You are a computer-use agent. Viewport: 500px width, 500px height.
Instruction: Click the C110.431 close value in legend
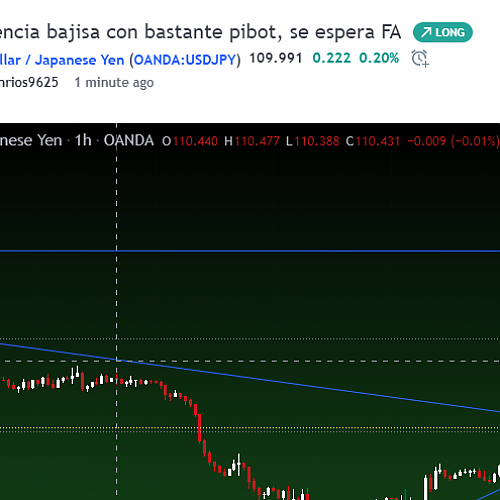(373, 141)
